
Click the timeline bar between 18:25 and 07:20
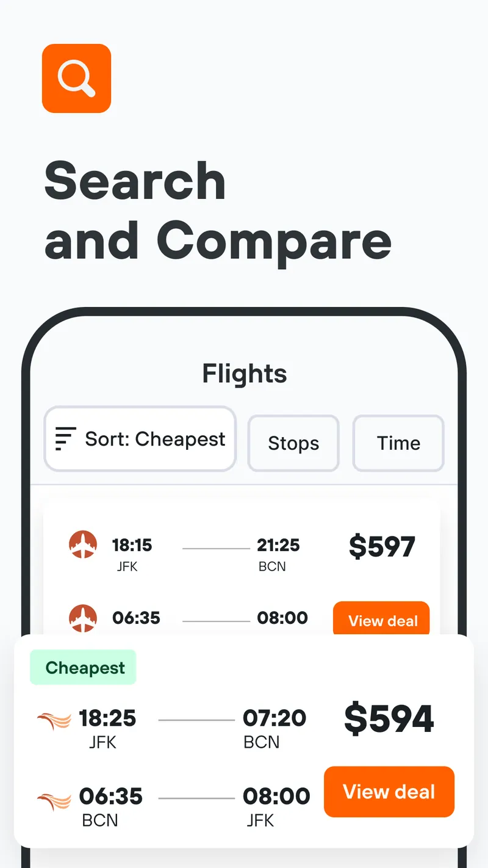tap(195, 719)
